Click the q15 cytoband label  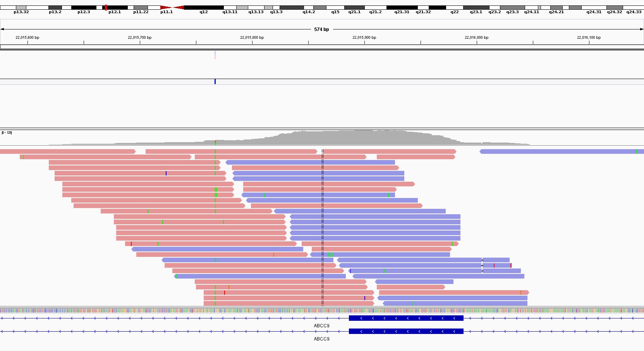pos(335,12)
